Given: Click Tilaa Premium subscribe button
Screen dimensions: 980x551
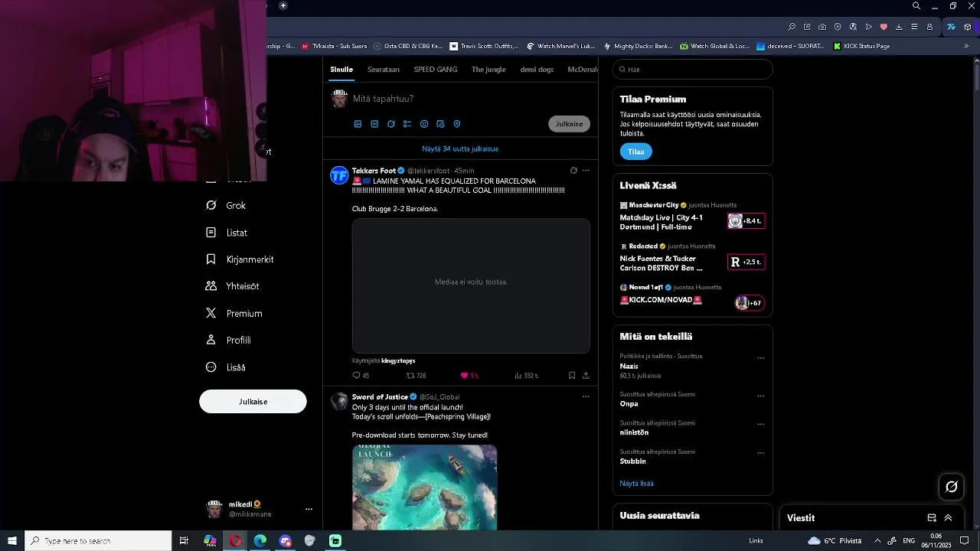Looking at the screenshot, I should (x=636, y=152).
